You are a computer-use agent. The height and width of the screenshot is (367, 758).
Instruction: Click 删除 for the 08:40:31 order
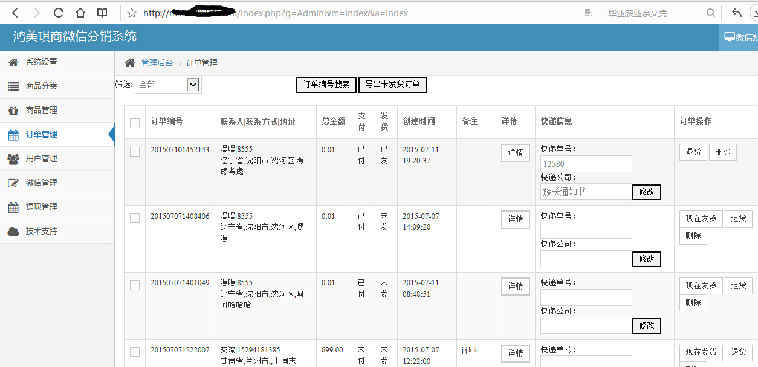pos(693,303)
